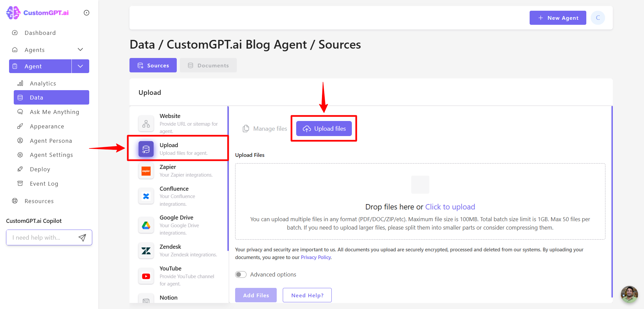Click the file drop zone placeholder icon
This screenshot has height=309, width=644.
pyautogui.click(x=420, y=185)
